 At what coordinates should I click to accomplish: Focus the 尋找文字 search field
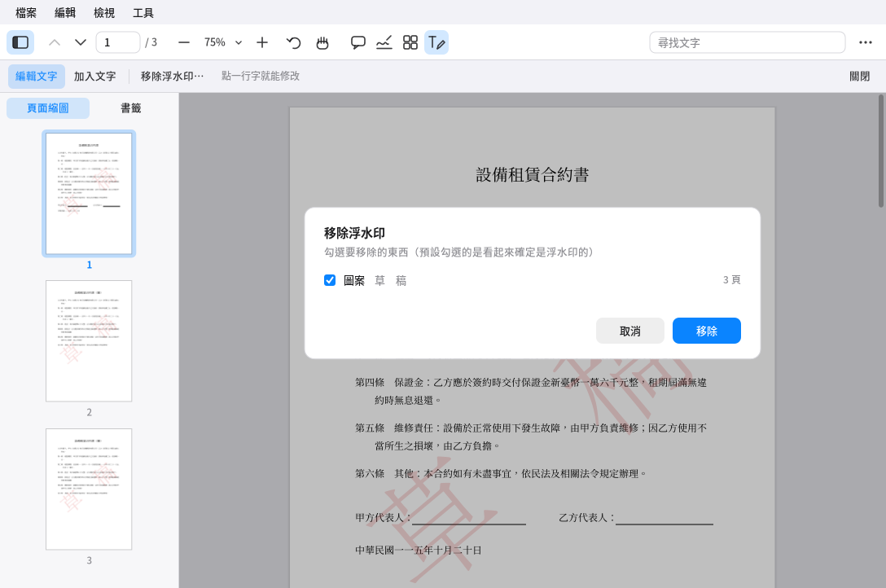click(747, 42)
